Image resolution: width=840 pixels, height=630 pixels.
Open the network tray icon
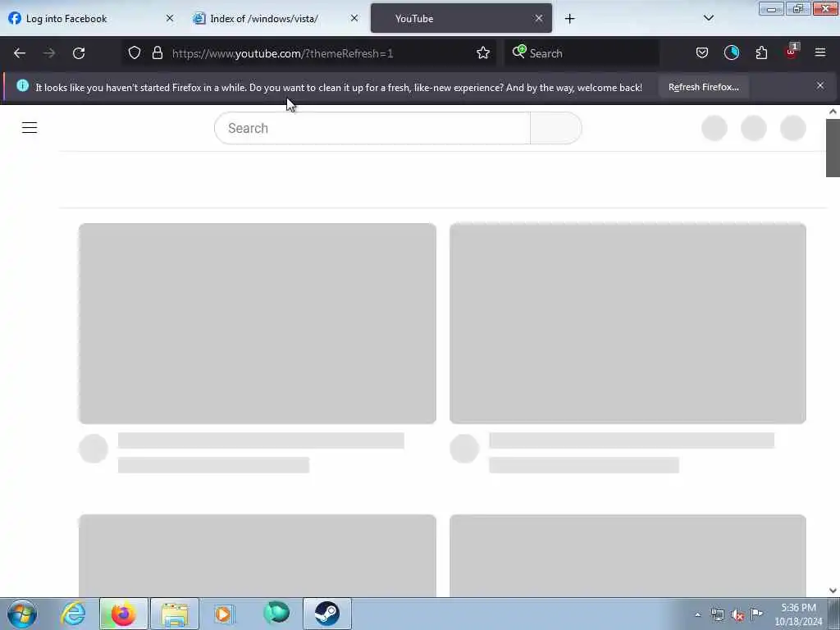click(717, 614)
